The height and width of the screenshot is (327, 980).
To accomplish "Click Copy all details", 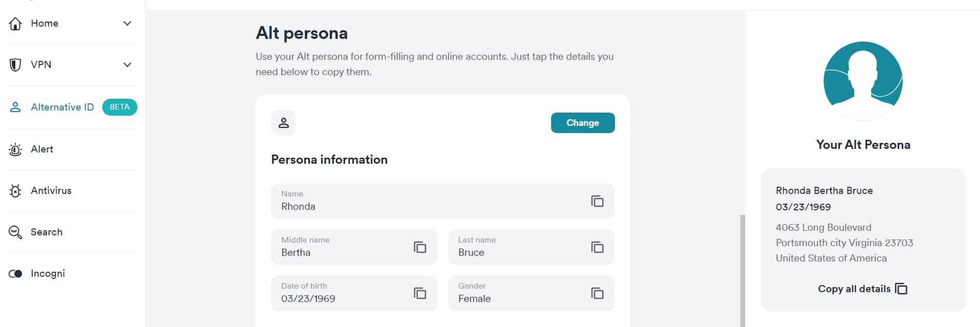I will (x=863, y=289).
